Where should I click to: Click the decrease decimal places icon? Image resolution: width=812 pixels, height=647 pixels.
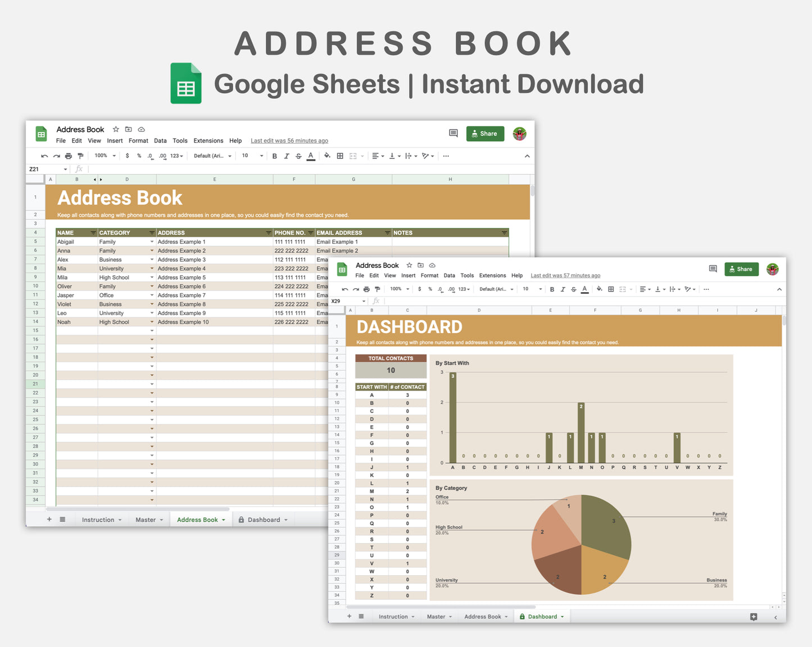pos(149,156)
